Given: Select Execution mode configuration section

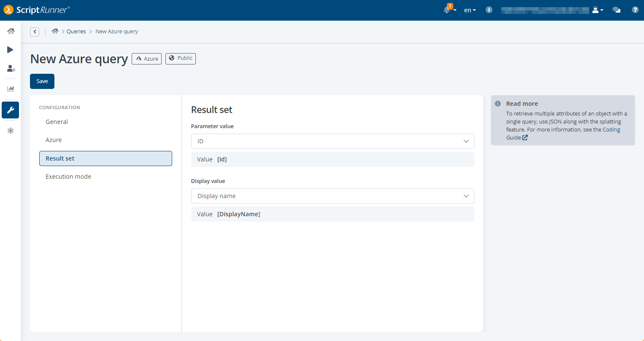Looking at the screenshot, I should (68, 177).
